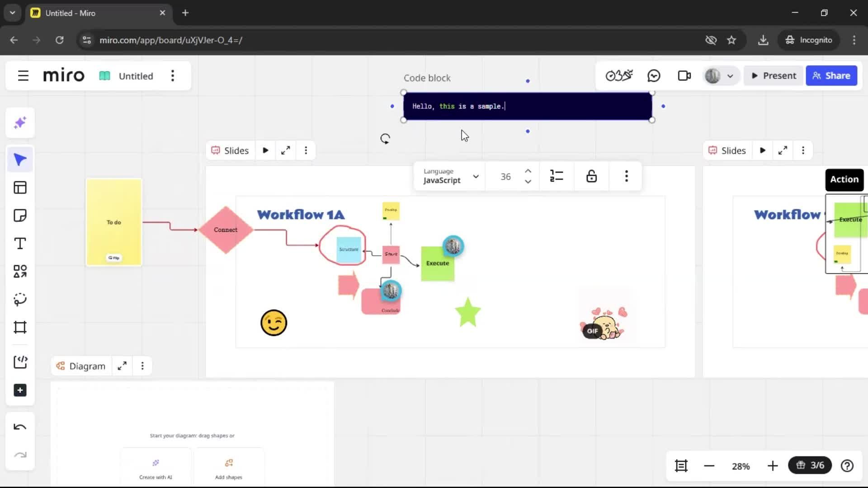Select the yellow To do sticky note

click(x=114, y=222)
